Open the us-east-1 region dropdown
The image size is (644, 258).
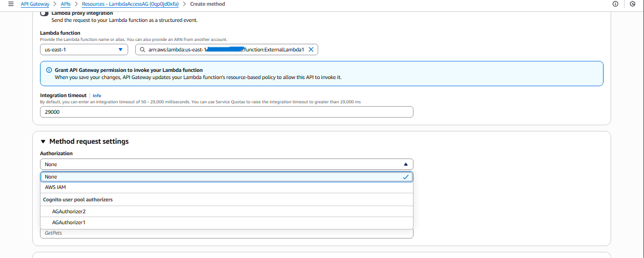84,50
